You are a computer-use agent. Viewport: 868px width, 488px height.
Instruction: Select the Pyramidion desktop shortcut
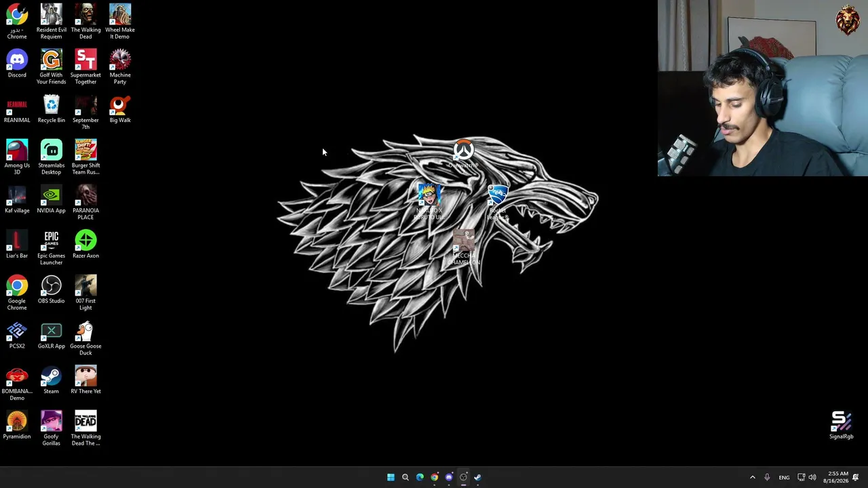[17, 426]
